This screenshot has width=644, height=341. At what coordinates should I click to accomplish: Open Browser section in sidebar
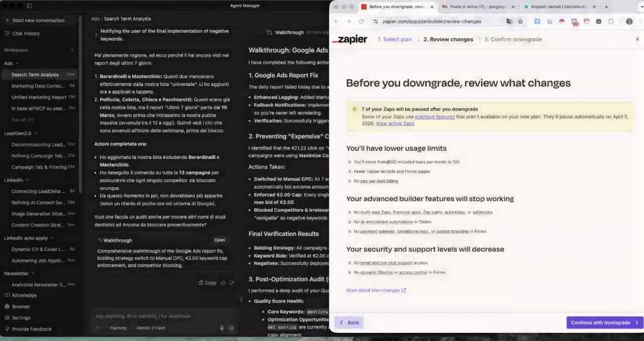pos(17,306)
